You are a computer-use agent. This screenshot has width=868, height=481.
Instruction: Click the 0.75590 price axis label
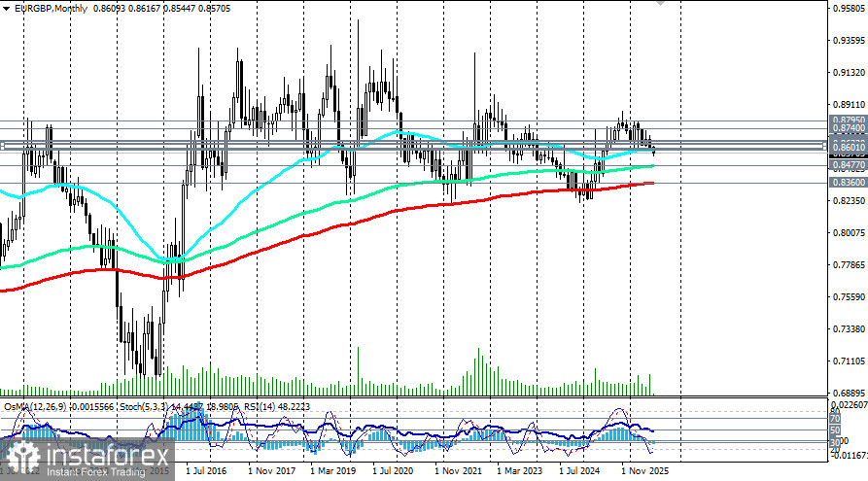(849, 297)
